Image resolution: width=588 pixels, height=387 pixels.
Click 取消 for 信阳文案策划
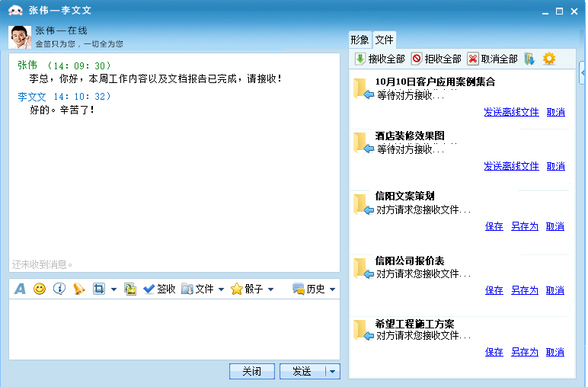[555, 226]
